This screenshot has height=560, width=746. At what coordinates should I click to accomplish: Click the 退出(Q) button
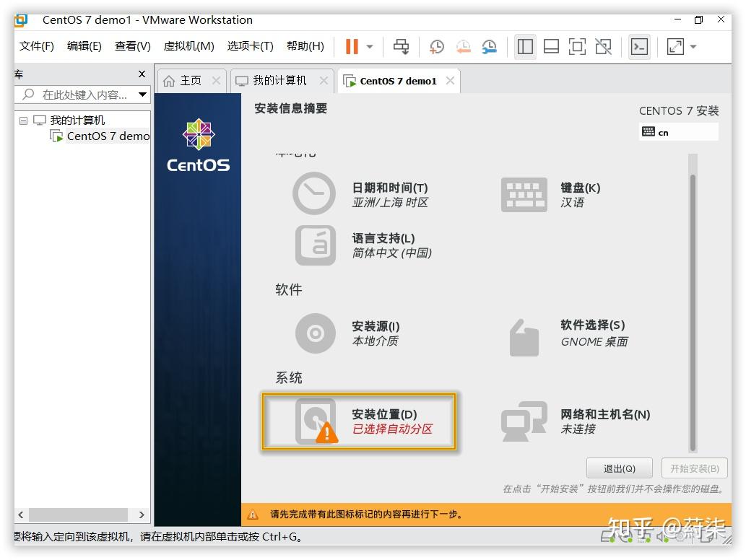pos(619,468)
